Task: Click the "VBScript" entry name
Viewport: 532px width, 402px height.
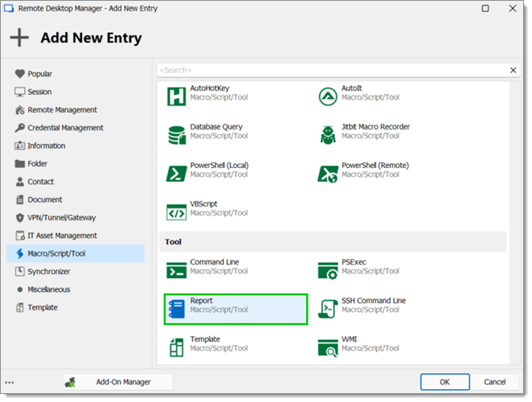Action: point(203,204)
